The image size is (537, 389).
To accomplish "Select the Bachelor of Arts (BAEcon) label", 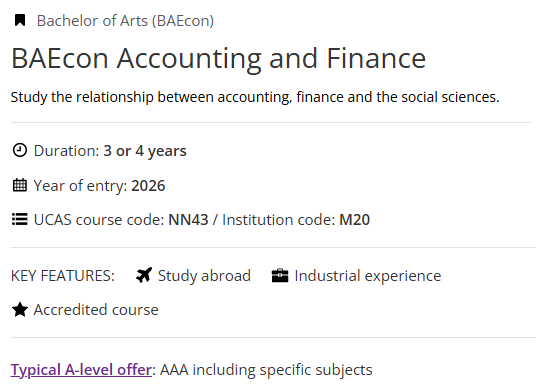I will (125, 21).
